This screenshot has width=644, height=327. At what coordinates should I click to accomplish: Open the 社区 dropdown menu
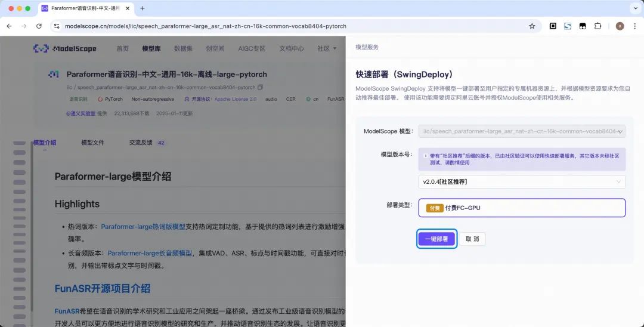(327, 48)
